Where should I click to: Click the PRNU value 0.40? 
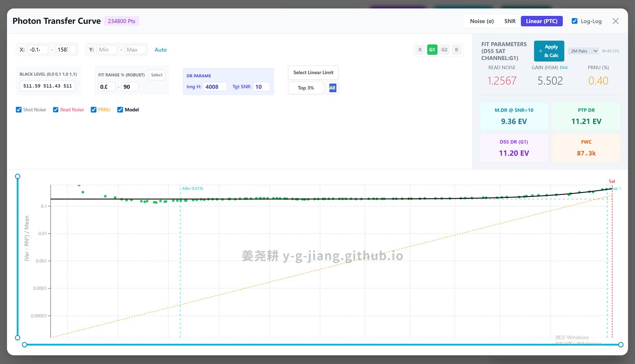coord(598,81)
